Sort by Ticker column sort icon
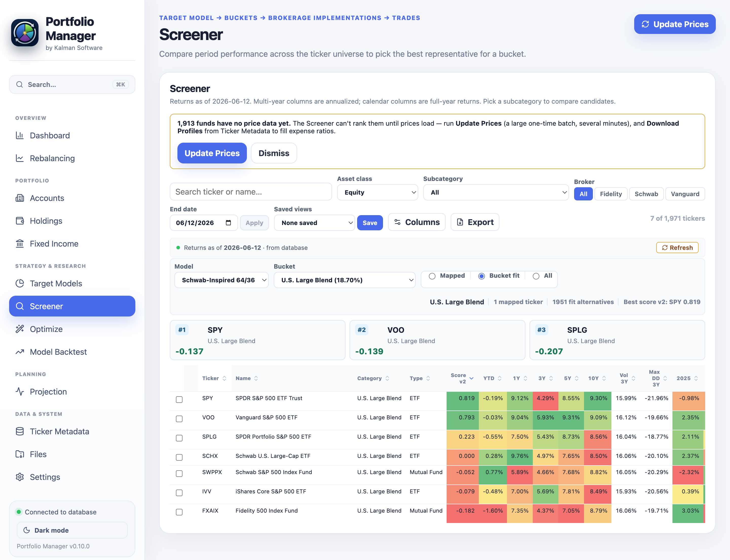This screenshot has height=560, width=730. 224,378
